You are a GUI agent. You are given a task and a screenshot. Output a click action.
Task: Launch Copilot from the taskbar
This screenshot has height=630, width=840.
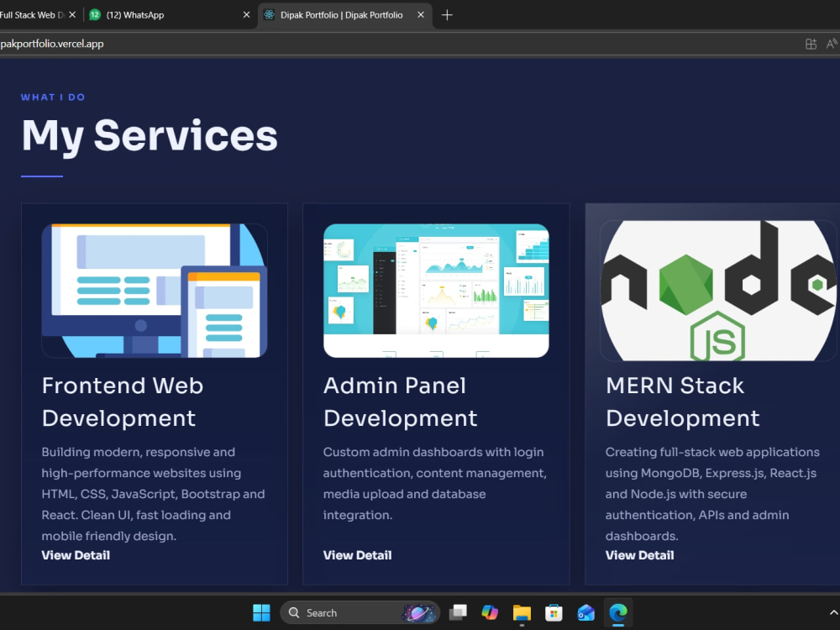click(x=490, y=612)
